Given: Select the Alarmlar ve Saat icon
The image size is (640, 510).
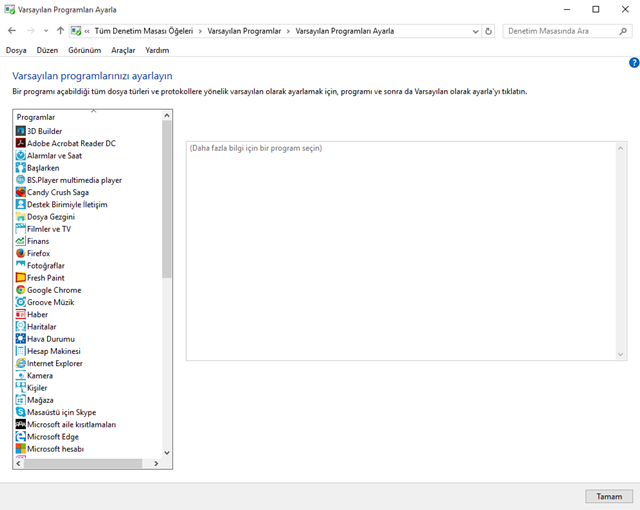Looking at the screenshot, I should 20,155.
